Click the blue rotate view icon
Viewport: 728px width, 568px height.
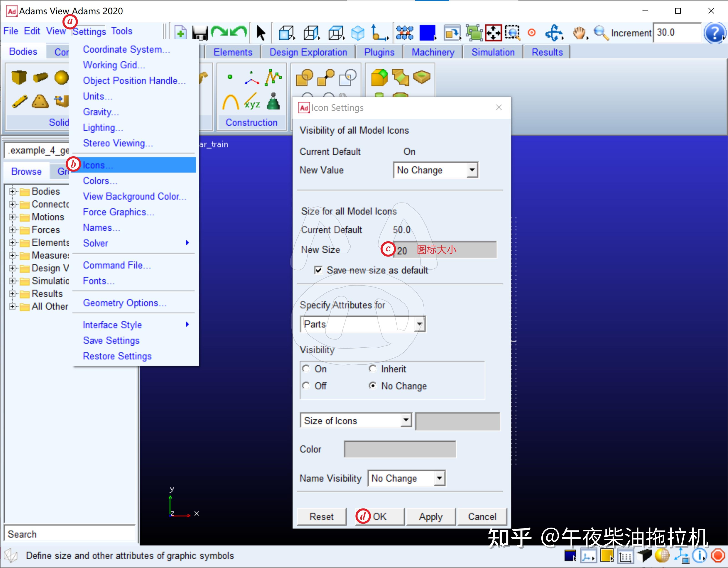[x=554, y=33]
